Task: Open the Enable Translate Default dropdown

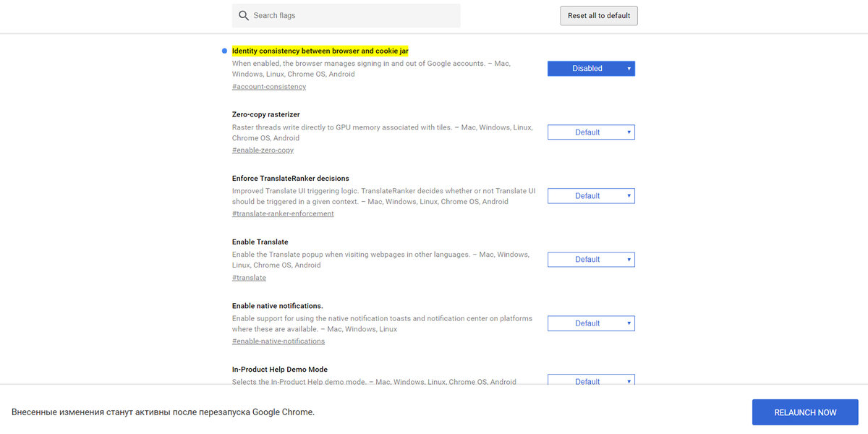Action: 591,260
